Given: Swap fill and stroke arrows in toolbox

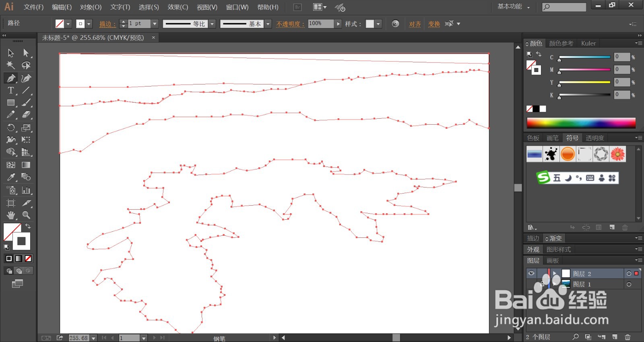Looking at the screenshot, I should 28,226.
